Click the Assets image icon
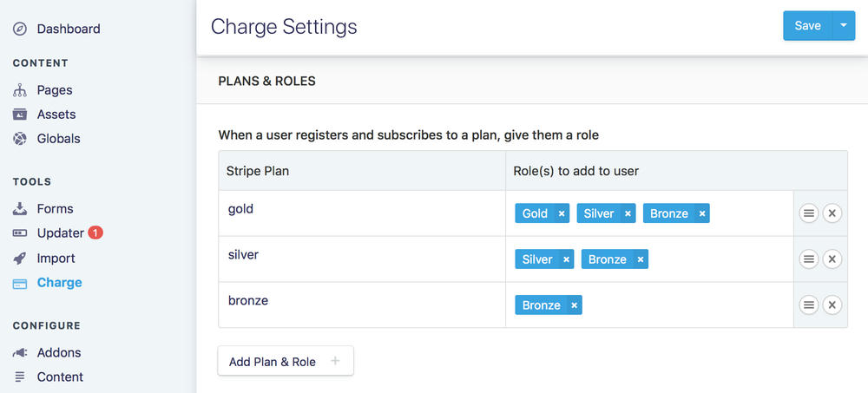The height and width of the screenshot is (393, 868). [20, 115]
